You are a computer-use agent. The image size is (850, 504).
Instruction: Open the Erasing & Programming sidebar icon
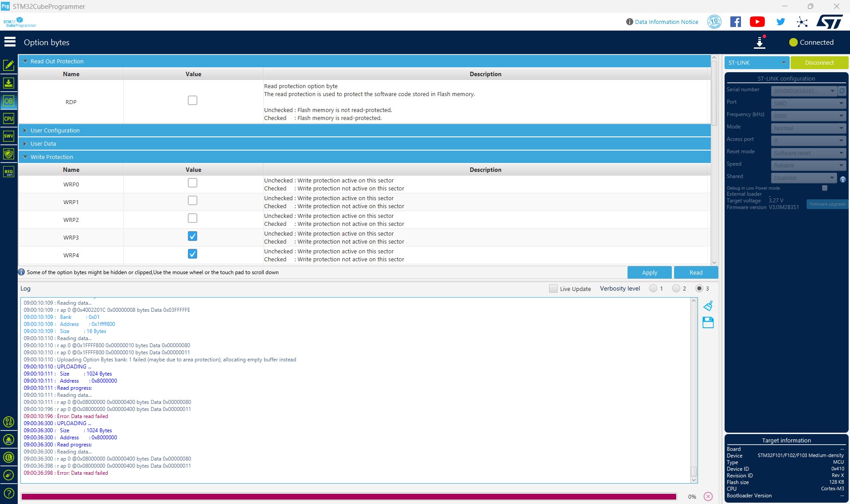(x=9, y=83)
